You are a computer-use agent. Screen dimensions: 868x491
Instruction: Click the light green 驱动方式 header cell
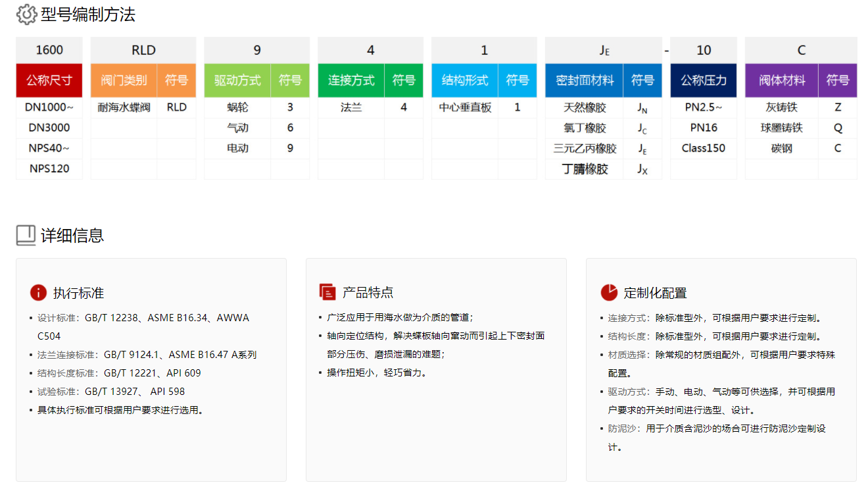pyautogui.click(x=237, y=80)
